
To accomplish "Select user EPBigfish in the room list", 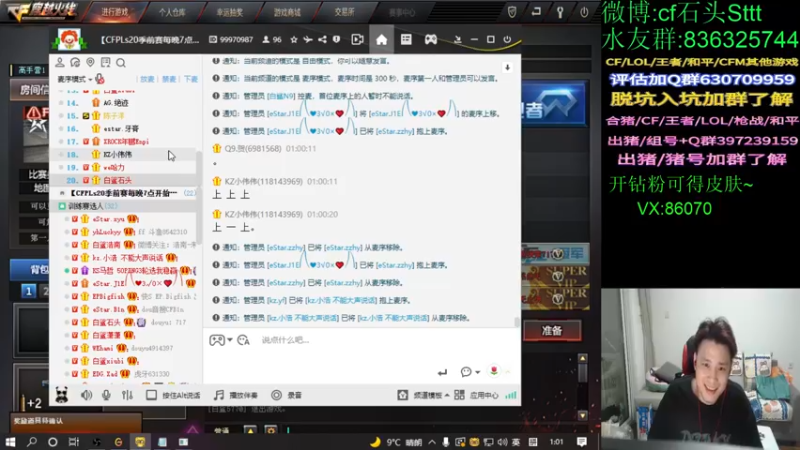I will pos(108,296).
